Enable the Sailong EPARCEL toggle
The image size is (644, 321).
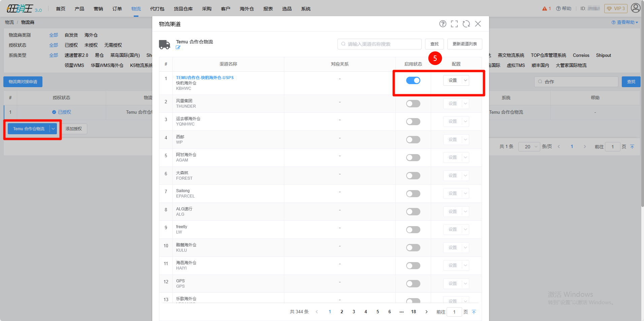(413, 193)
